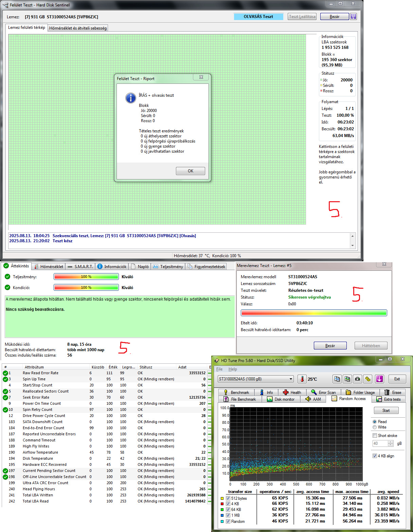Toggle the 512 bytes transfer size checkbox
Screen dimensions: 413x532
228,498
